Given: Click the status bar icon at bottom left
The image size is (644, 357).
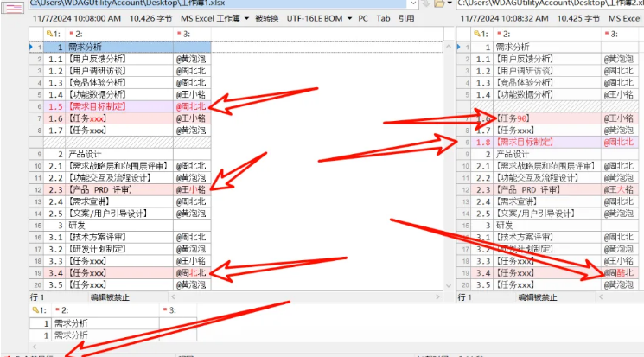Looking at the screenshot, I should (5, 354).
